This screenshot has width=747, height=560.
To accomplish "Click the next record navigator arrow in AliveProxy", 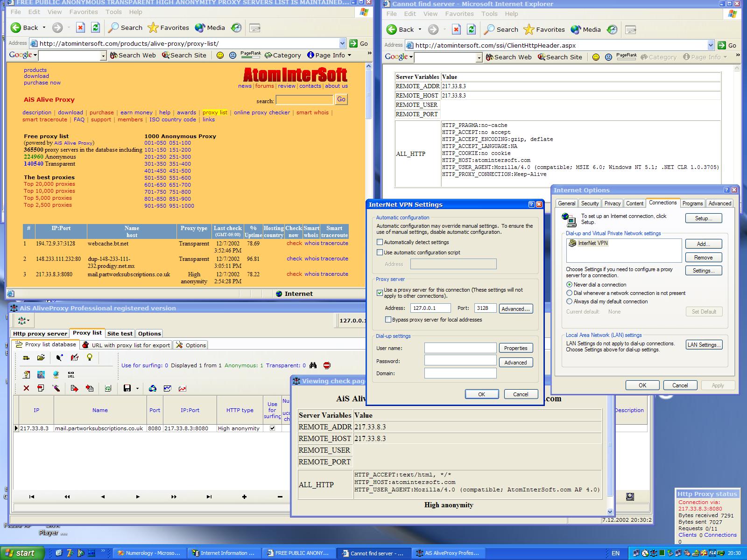I will (138, 497).
